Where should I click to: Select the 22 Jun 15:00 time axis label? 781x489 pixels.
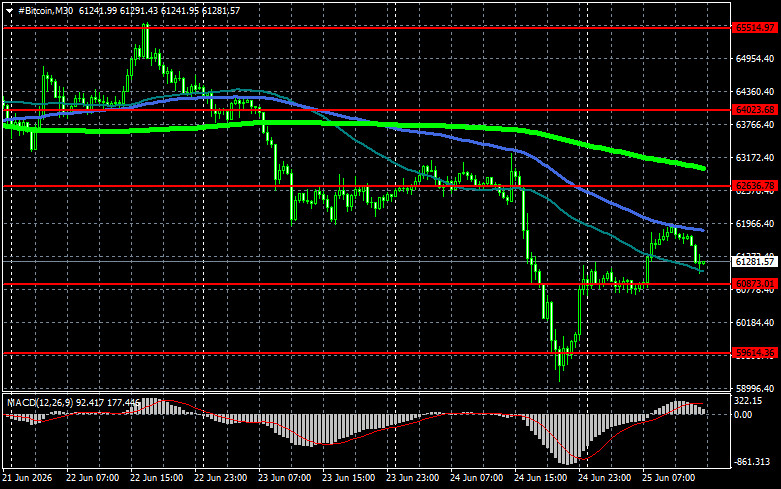pos(156,478)
